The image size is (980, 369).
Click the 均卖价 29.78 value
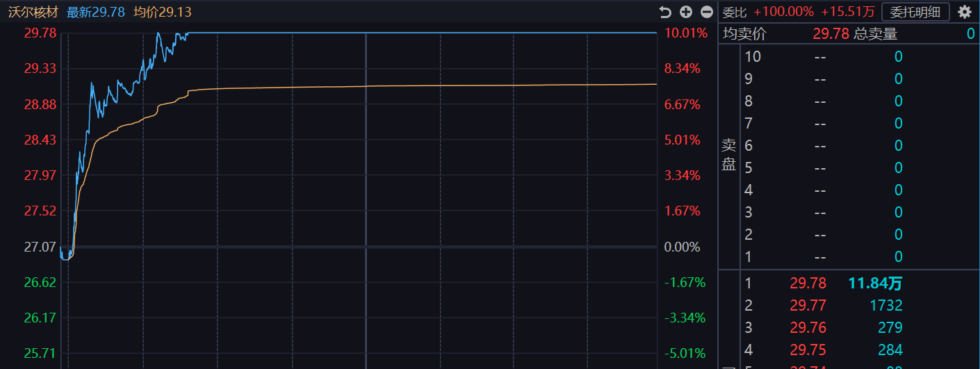click(831, 33)
